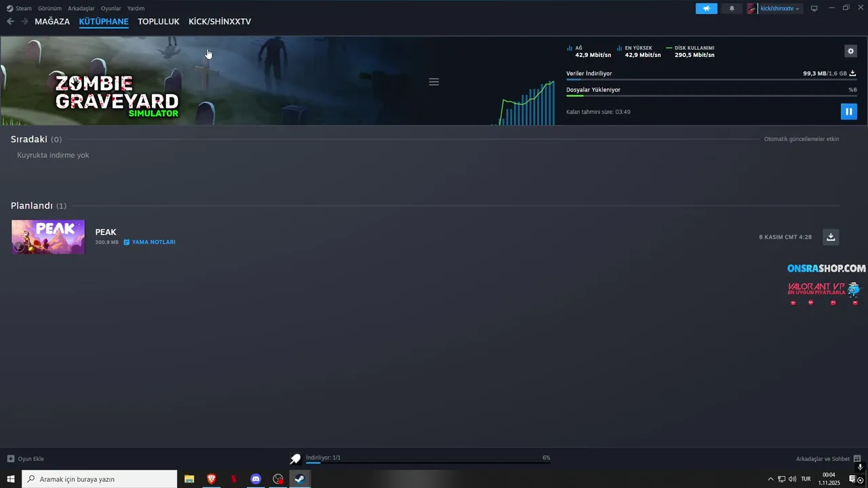Viewport: 868px width, 488px height.
Task: Go forward with the right arrow
Action: [x=24, y=22]
